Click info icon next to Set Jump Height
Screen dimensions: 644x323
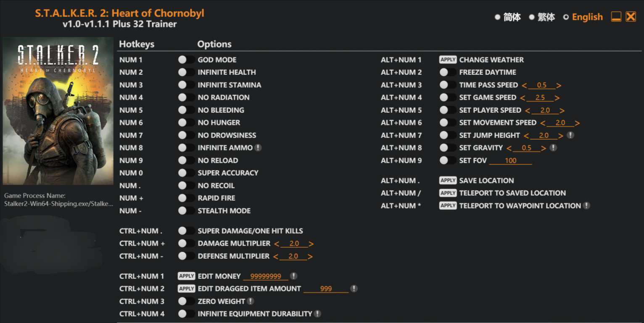coord(570,135)
